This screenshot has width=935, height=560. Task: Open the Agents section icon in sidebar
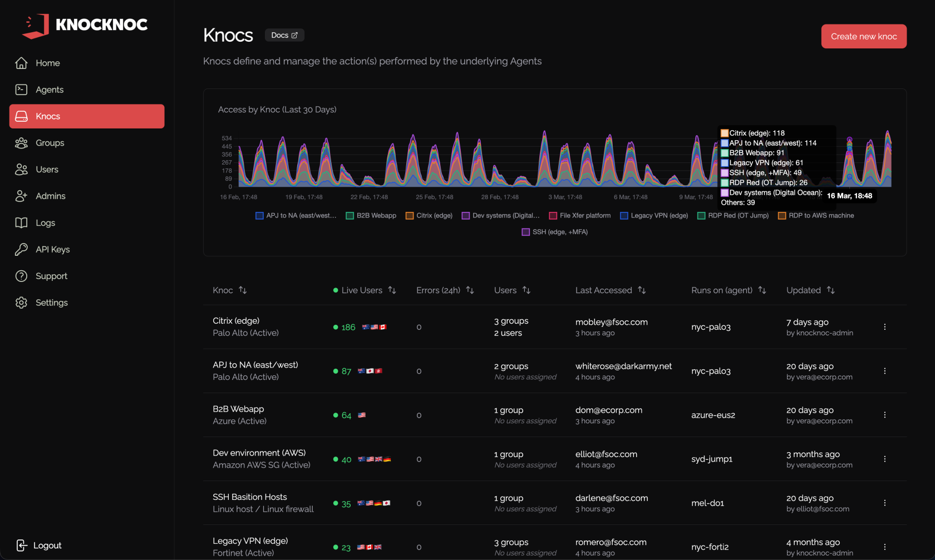coord(21,89)
